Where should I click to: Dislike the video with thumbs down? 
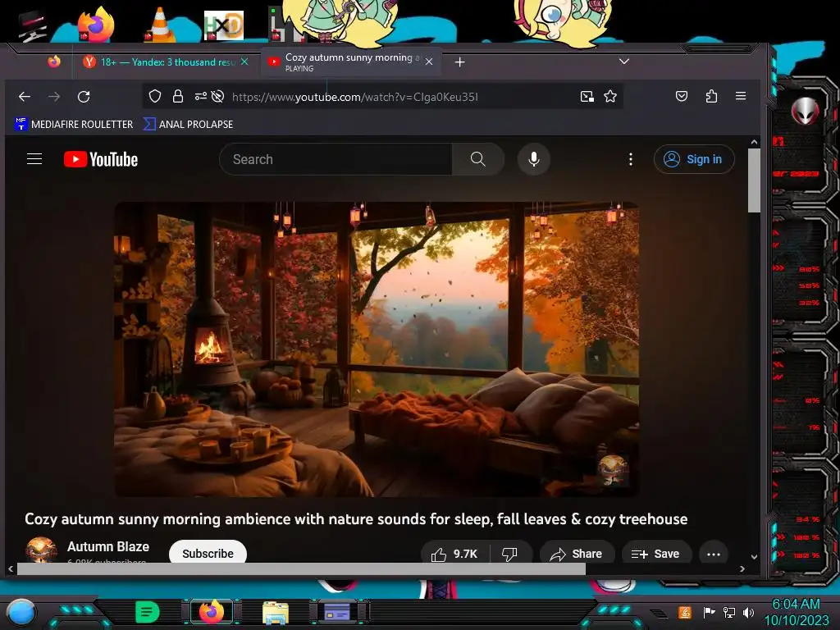tap(510, 554)
